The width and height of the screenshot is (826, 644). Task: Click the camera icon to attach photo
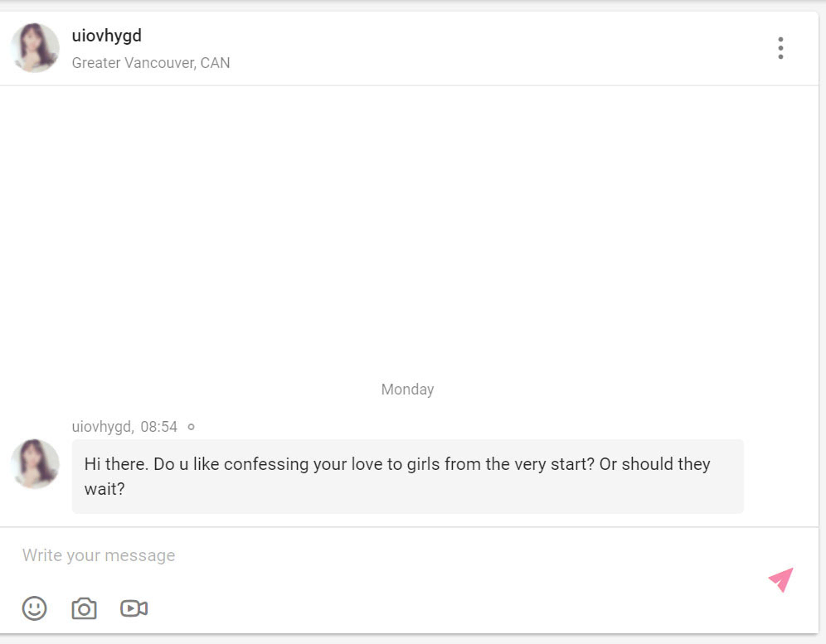[84, 608]
